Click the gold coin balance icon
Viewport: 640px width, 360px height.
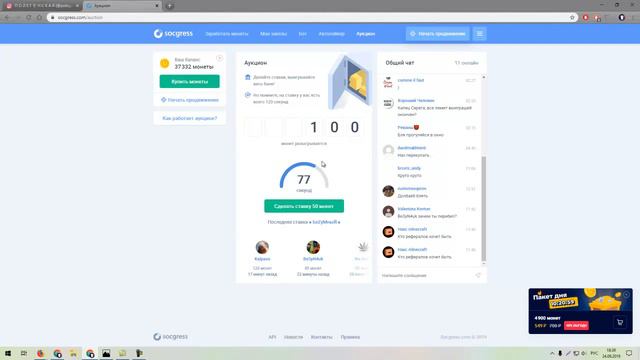164,63
